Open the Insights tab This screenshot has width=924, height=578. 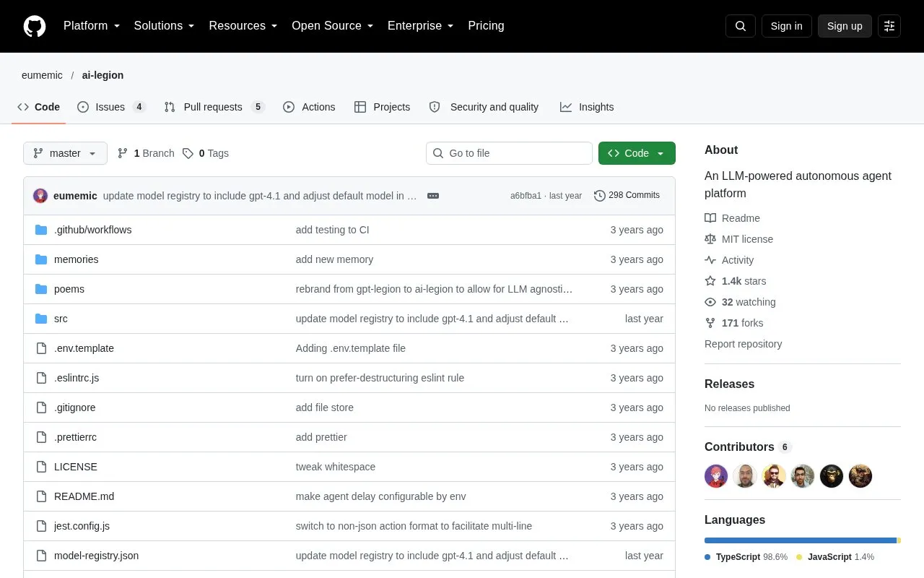587,107
